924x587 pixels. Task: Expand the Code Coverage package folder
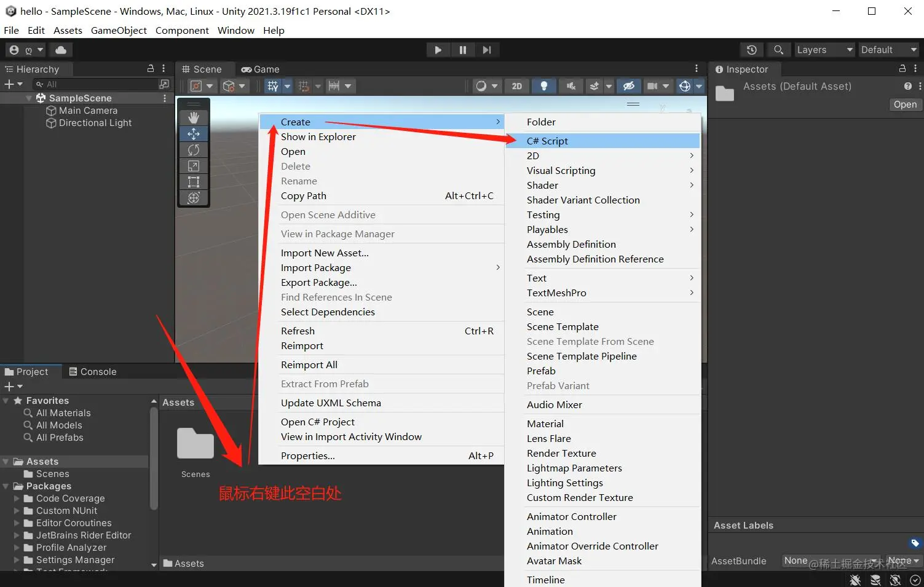click(x=17, y=498)
